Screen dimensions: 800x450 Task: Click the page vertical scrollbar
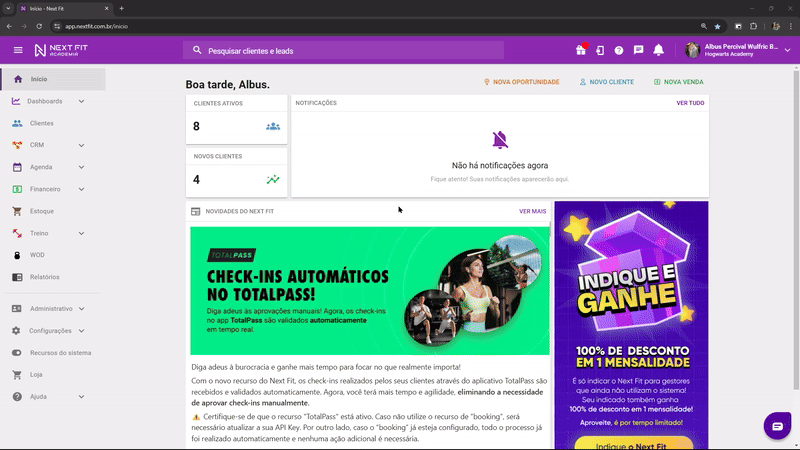[796, 230]
